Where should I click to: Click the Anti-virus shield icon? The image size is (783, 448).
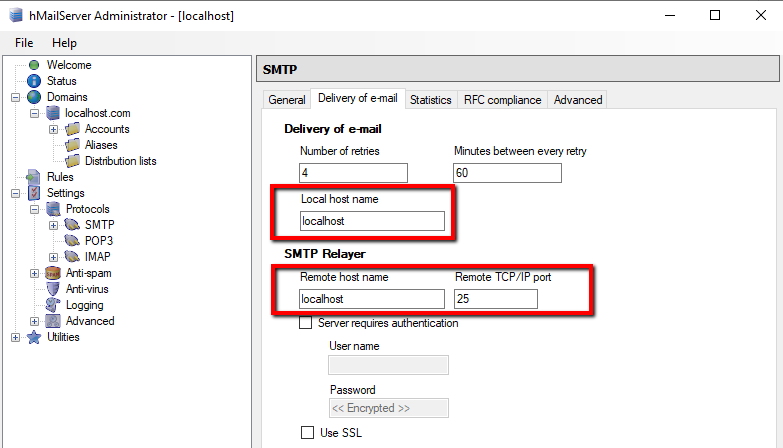point(53,289)
